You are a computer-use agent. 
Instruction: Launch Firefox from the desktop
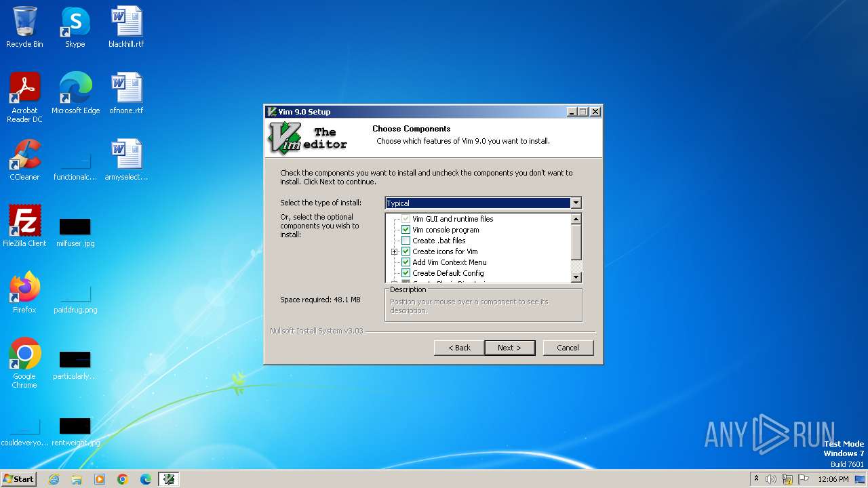point(24,293)
